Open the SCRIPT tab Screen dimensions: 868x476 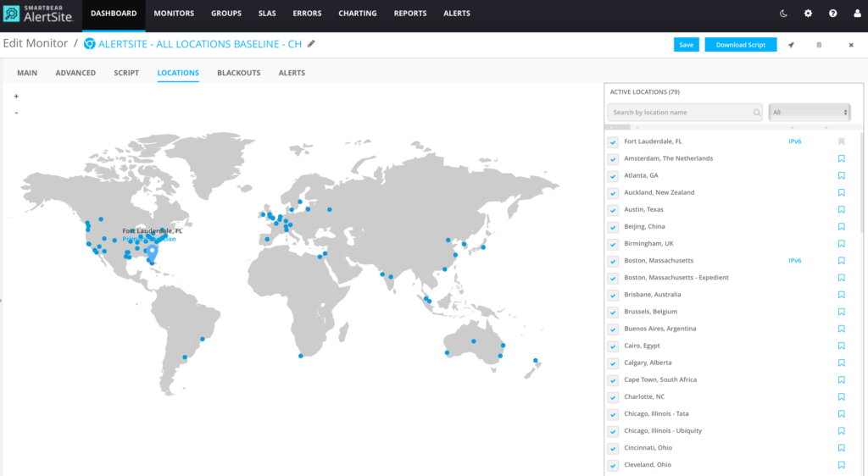click(x=126, y=73)
